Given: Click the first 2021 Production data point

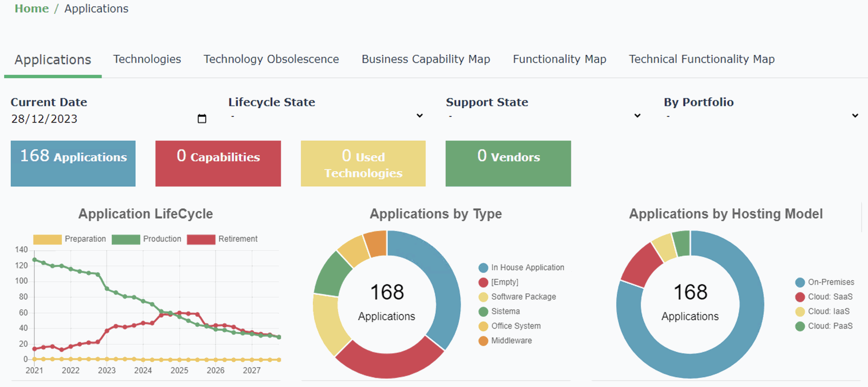Looking at the screenshot, I should tap(35, 260).
